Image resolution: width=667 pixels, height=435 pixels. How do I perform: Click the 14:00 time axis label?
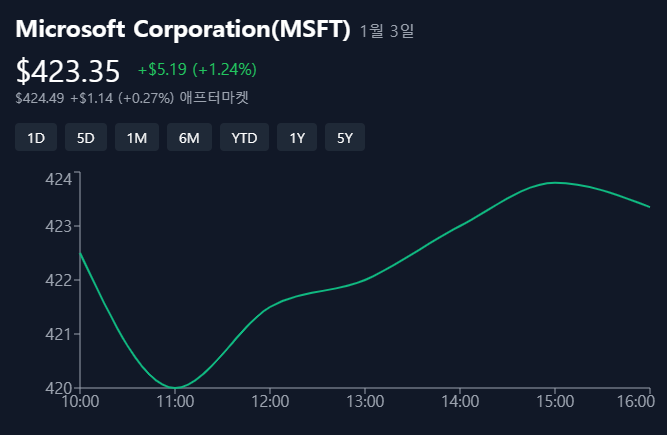tap(460, 401)
